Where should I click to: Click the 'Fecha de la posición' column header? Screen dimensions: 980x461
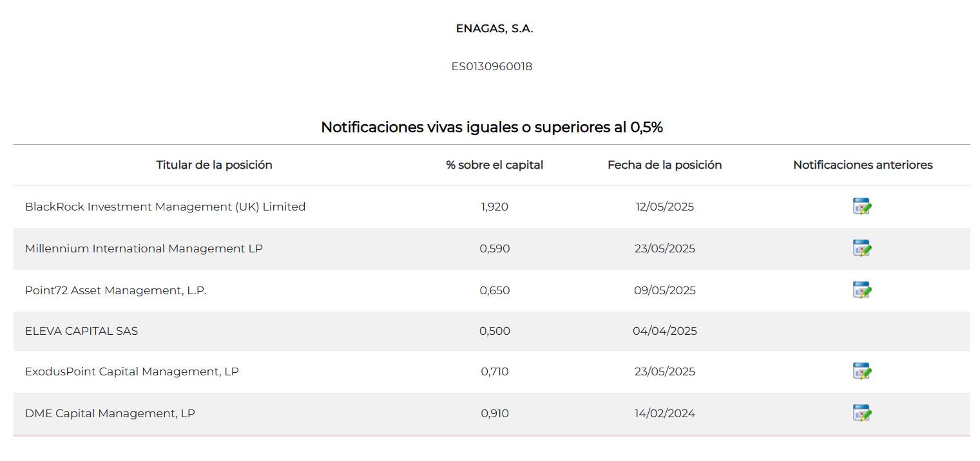click(664, 165)
